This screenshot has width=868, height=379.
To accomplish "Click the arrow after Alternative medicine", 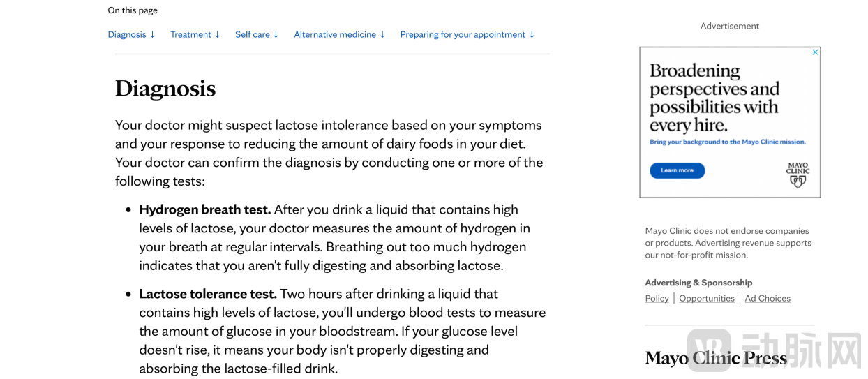I will click(382, 34).
